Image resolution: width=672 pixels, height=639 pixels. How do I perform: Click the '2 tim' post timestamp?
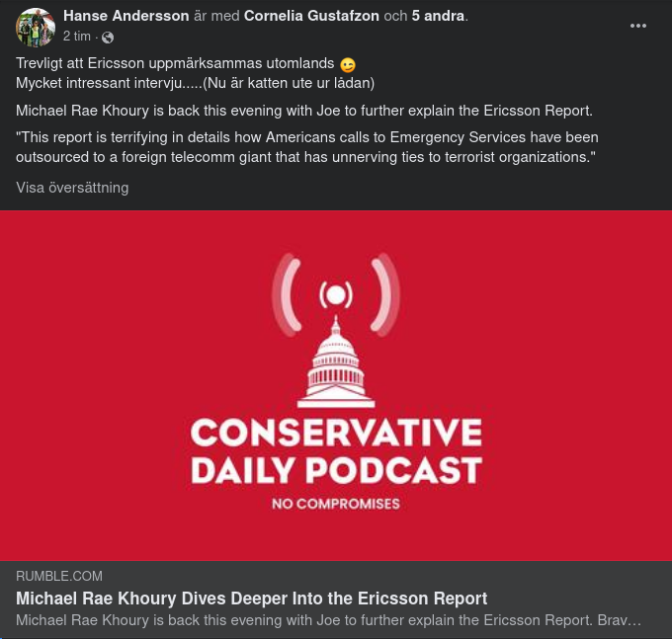point(77,37)
